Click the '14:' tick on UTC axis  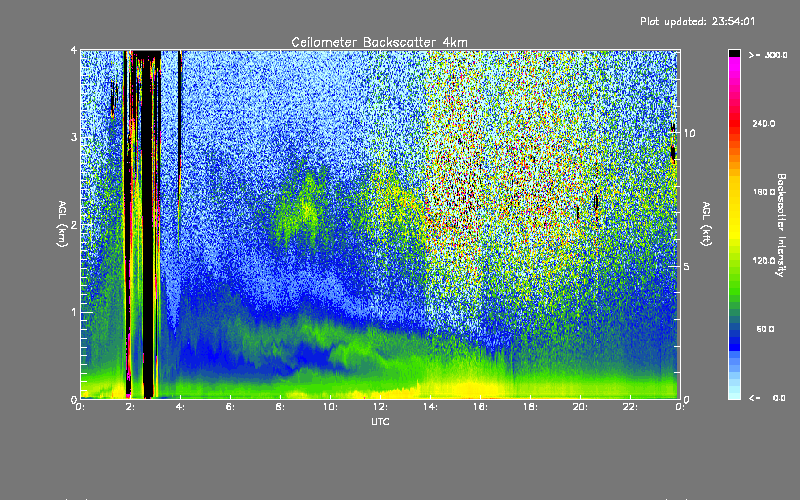coord(430,407)
